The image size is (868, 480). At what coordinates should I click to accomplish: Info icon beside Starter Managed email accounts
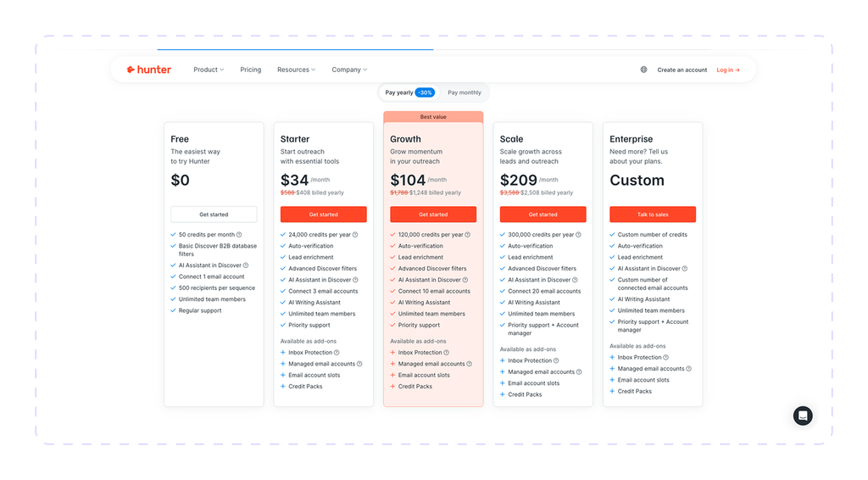coord(359,365)
